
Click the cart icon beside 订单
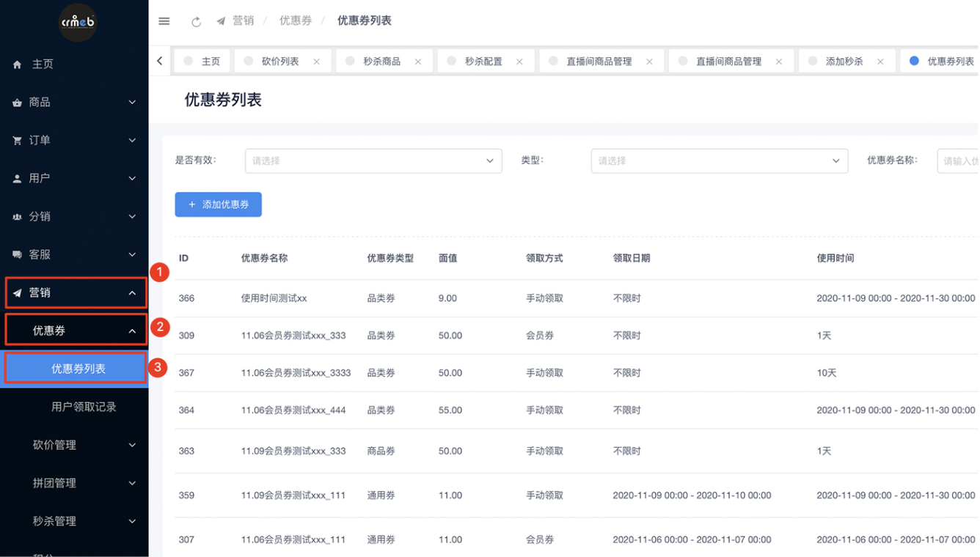17,141
